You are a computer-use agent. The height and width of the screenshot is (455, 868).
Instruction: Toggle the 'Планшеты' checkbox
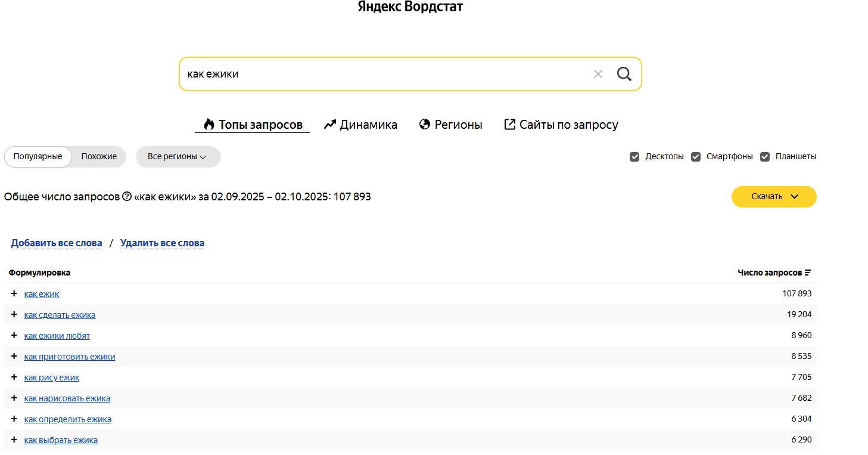(x=765, y=157)
